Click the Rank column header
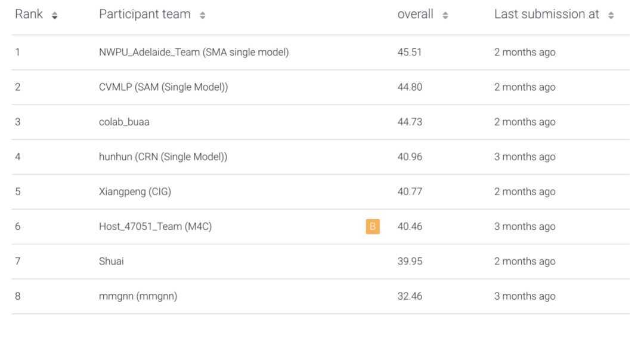This screenshot has width=644, height=338. click(29, 14)
